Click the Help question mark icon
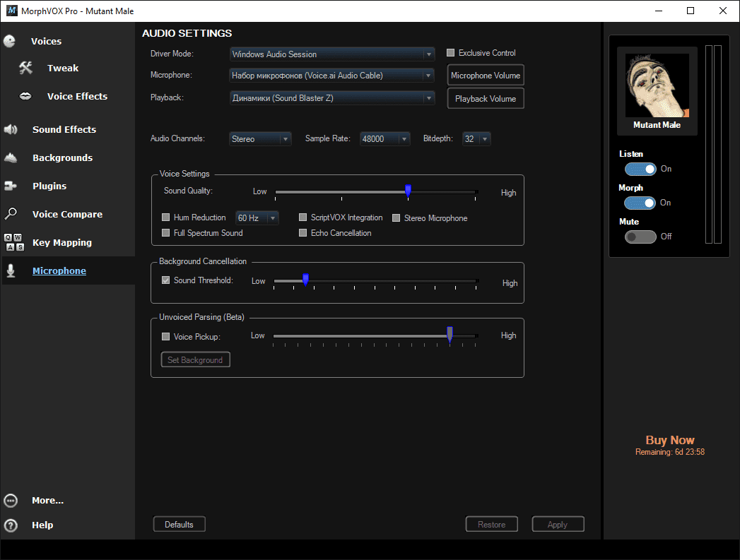The image size is (740, 560). coord(11,525)
